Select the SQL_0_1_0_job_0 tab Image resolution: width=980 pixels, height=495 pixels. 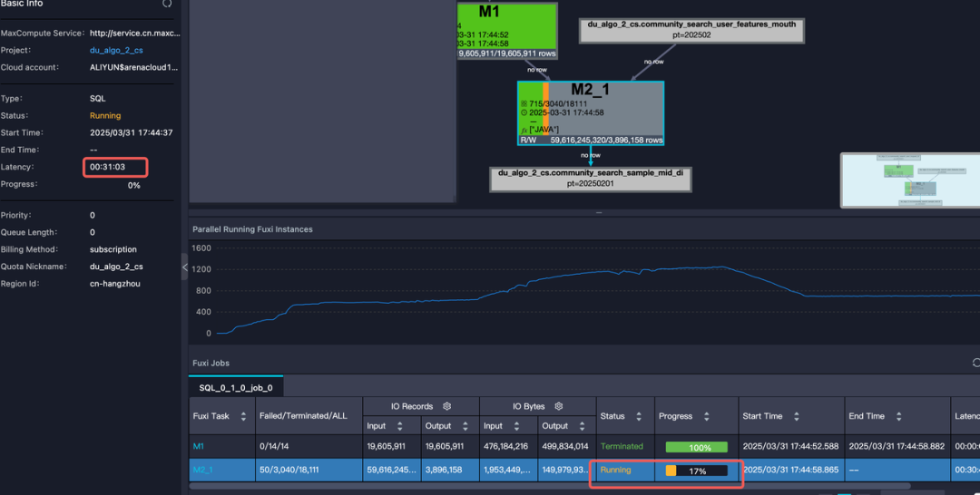236,388
